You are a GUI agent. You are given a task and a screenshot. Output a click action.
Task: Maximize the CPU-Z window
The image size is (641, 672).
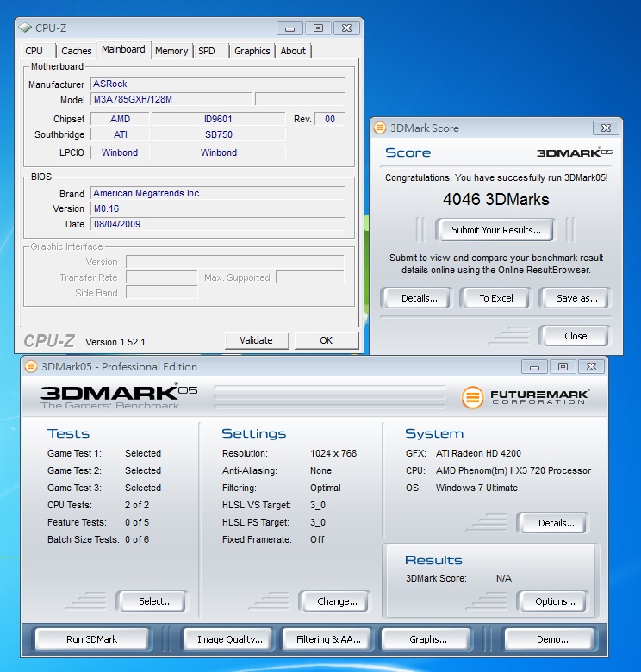tap(318, 28)
